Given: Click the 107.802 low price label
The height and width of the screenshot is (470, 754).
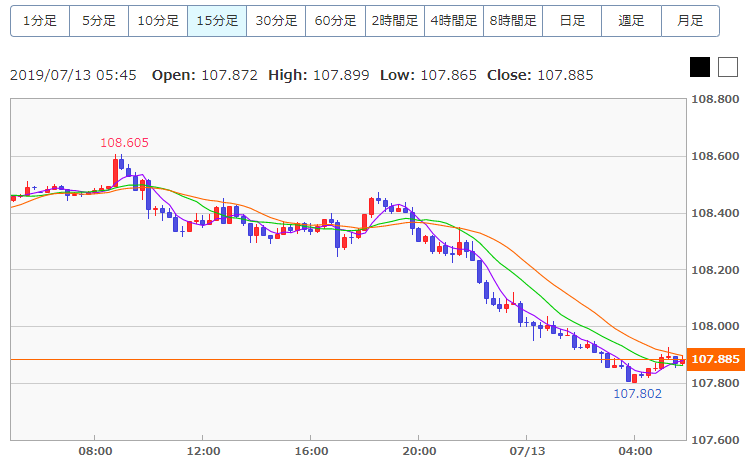Looking at the screenshot, I should tap(638, 394).
